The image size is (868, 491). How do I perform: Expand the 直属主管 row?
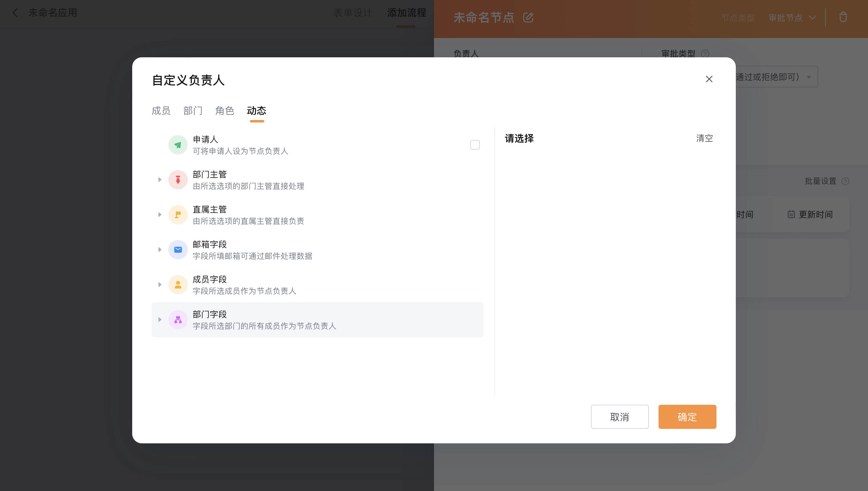160,215
